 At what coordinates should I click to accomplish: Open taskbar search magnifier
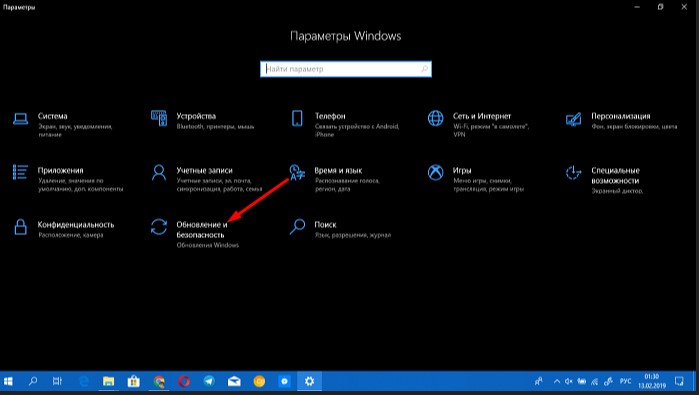click(x=33, y=382)
